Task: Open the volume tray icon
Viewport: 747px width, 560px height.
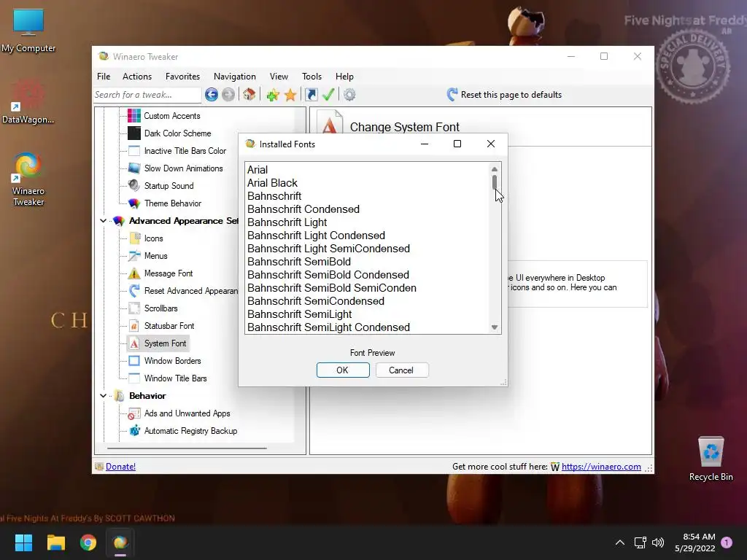Action: click(658, 542)
